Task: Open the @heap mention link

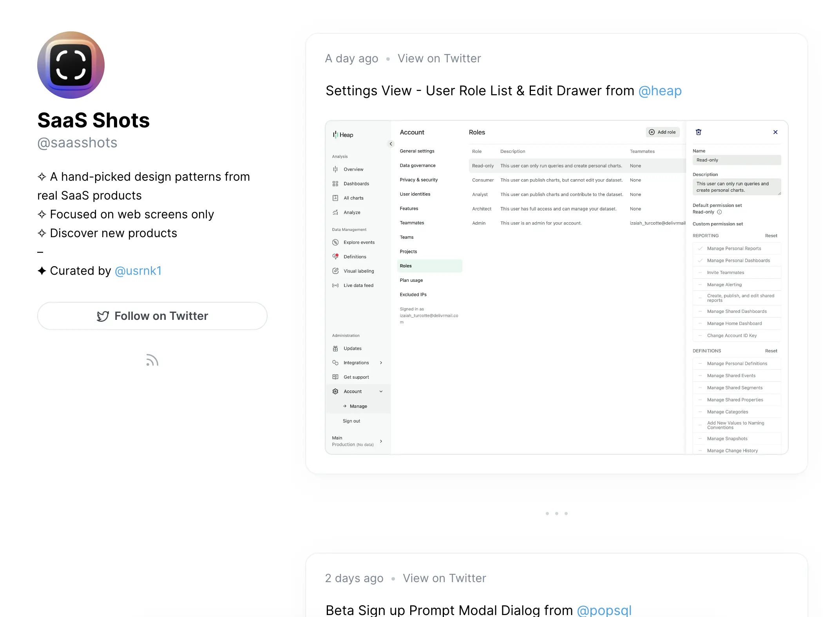Action: pyautogui.click(x=660, y=91)
